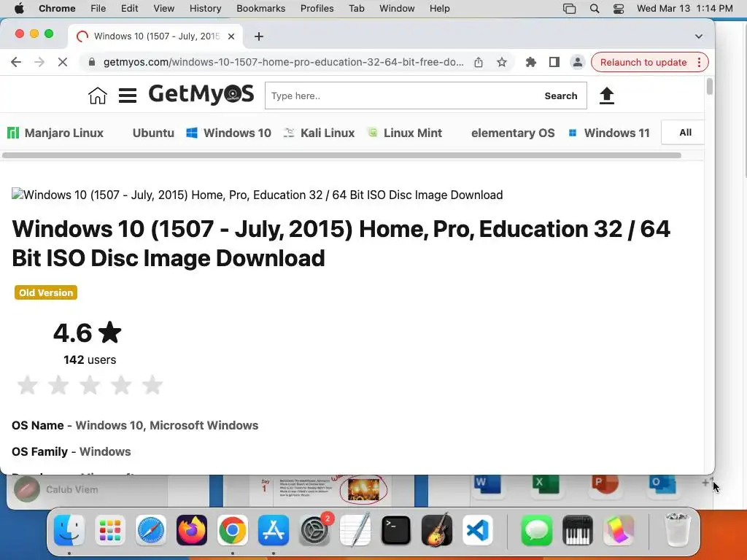Open Spotlight search in menu bar
The height and width of the screenshot is (560, 747).
(594, 8)
